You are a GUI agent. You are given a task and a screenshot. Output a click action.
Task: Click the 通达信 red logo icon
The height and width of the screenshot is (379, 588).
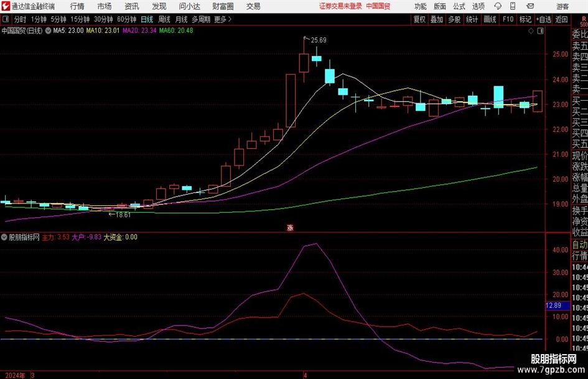[x=6, y=6]
